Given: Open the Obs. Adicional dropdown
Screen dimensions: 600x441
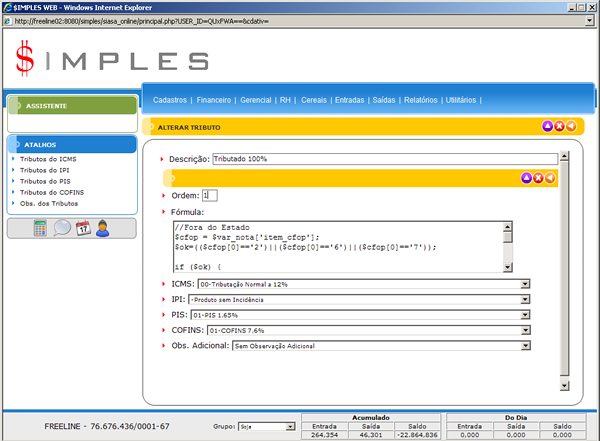Looking at the screenshot, I should (524, 346).
